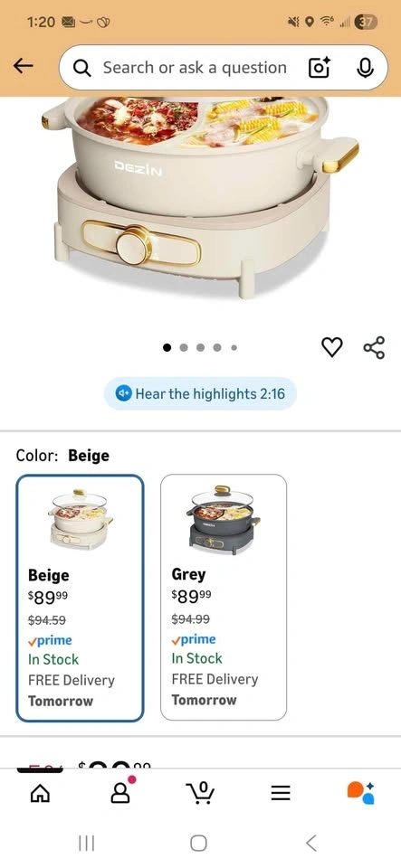Tap Android recent apps button
Image resolution: width=401 pixels, height=868 pixels.
[86, 843]
